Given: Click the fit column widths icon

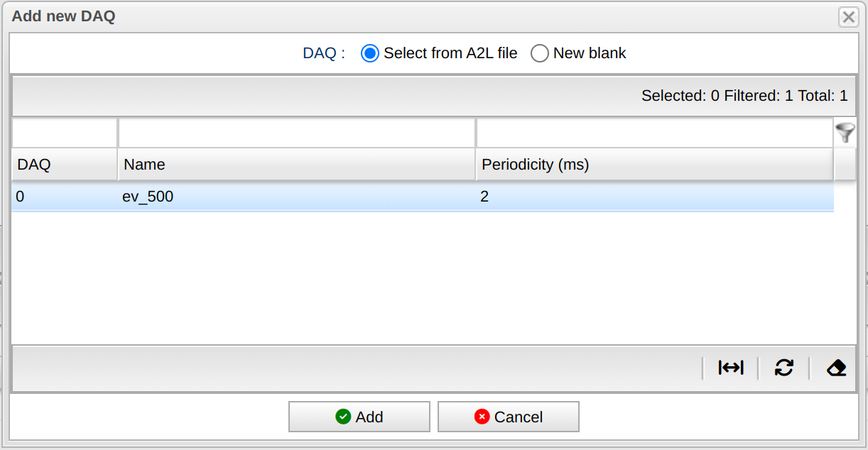Looking at the screenshot, I should coord(730,368).
